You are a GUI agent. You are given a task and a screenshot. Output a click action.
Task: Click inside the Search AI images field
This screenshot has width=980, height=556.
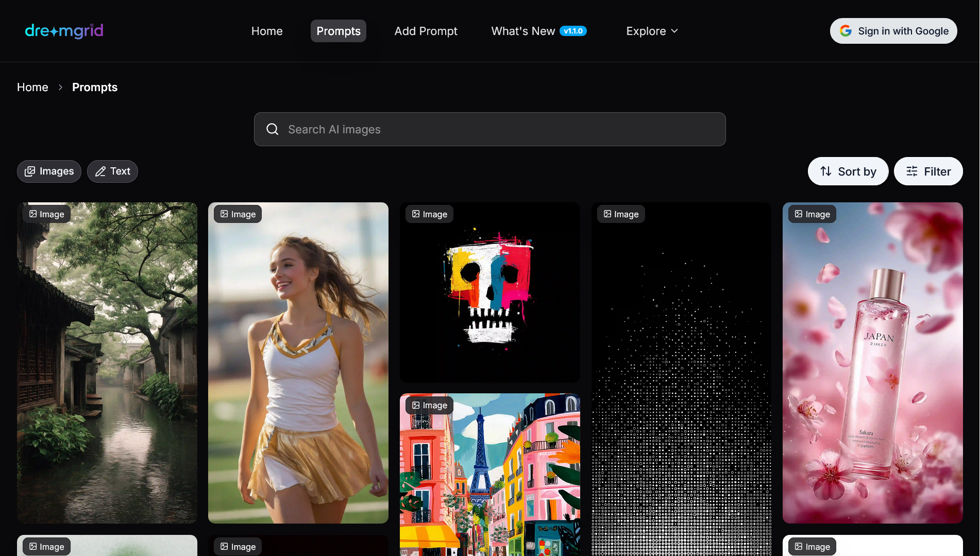pyautogui.click(x=489, y=129)
